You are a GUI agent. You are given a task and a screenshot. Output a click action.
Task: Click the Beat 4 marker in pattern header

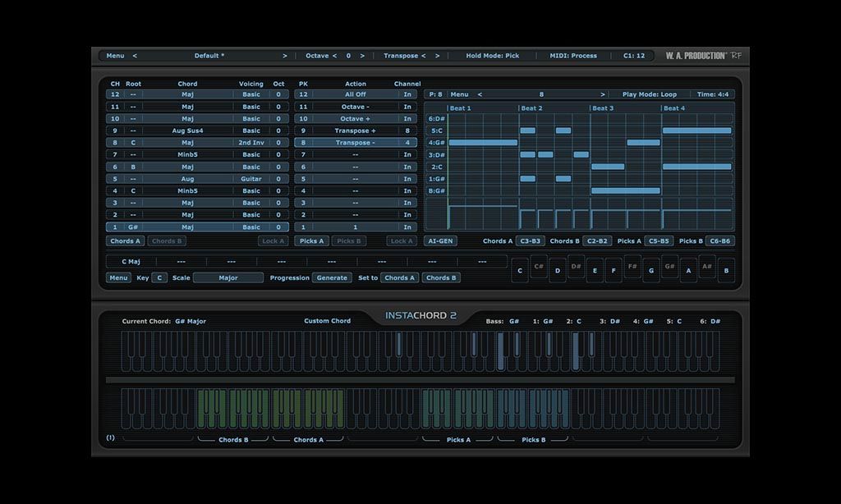pos(674,108)
